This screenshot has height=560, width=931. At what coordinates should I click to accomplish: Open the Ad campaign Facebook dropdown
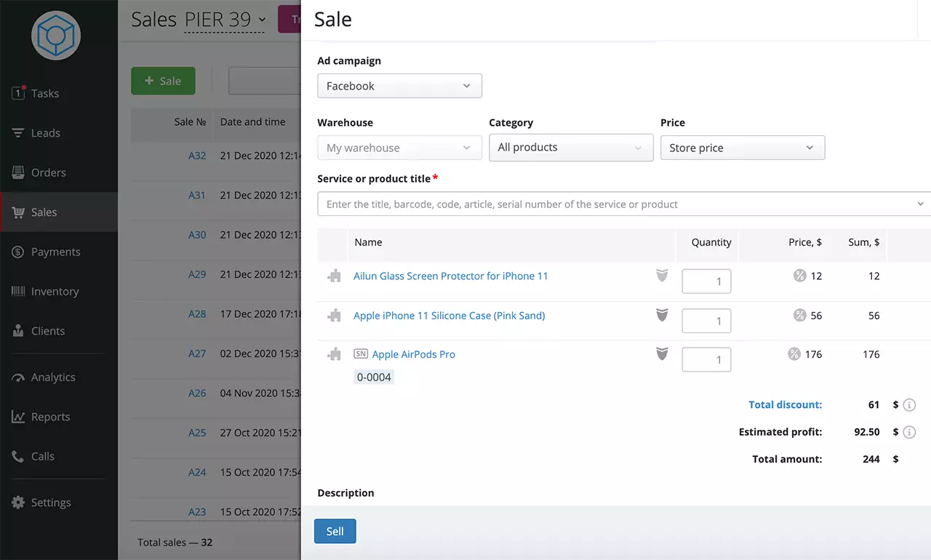(x=399, y=86)
